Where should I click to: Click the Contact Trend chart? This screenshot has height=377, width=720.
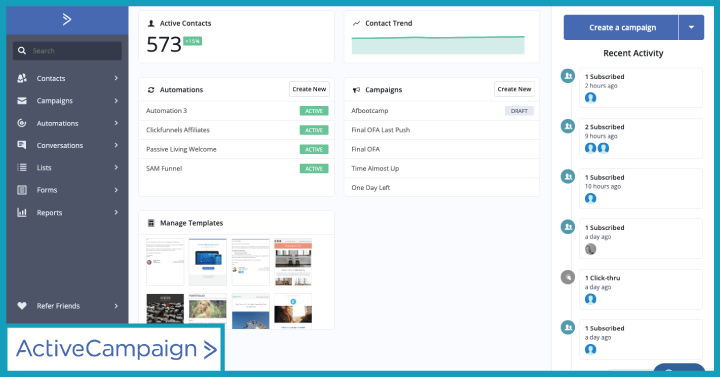click(438, 45)
